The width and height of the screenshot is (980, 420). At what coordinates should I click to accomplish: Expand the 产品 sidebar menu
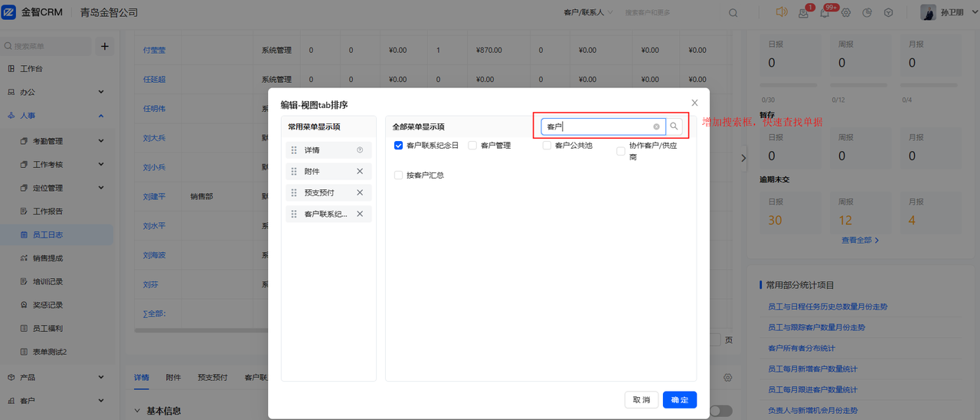point(101,377)
